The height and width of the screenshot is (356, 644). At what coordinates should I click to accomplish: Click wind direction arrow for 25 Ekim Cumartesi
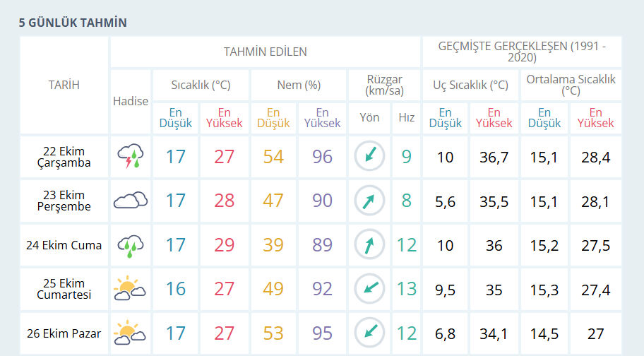[x=369, y=289]
